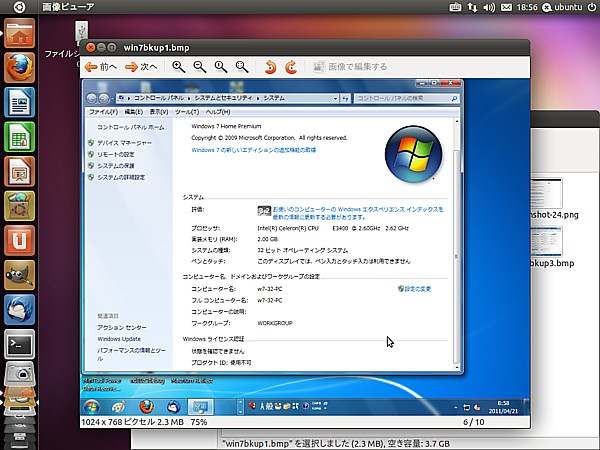Image resolution: width=600 pixels, height=450 pixels.
Task: Click Paint taskbar icon in Windows screenshot
Action: [119, 407]
